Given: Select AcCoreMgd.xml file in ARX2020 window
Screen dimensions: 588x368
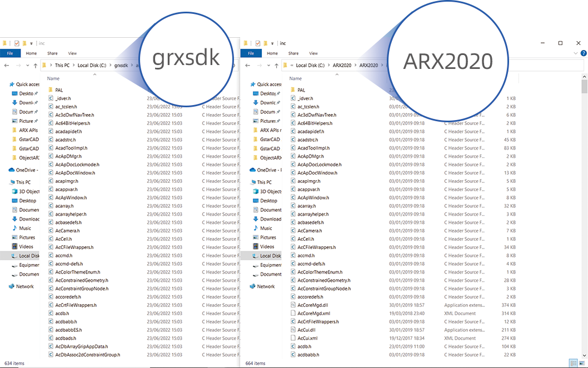Looking at the screenshot, I should (314, 313).
